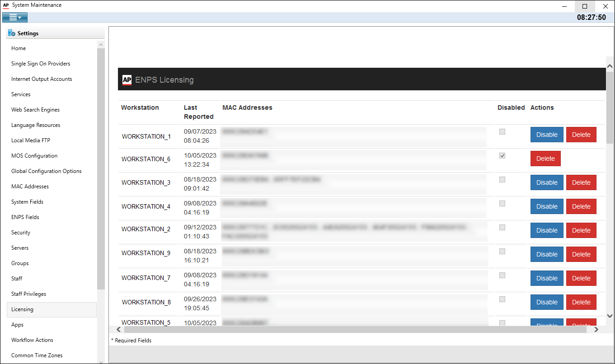Click the AP logo in ENPS Licensing header
This screenshot has width=615, height=364.
[x=127, y=80]
